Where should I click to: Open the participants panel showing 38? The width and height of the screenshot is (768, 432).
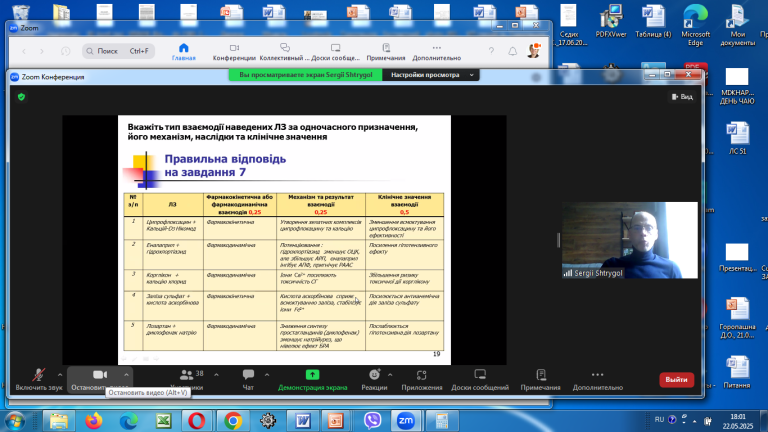(187, 380)
